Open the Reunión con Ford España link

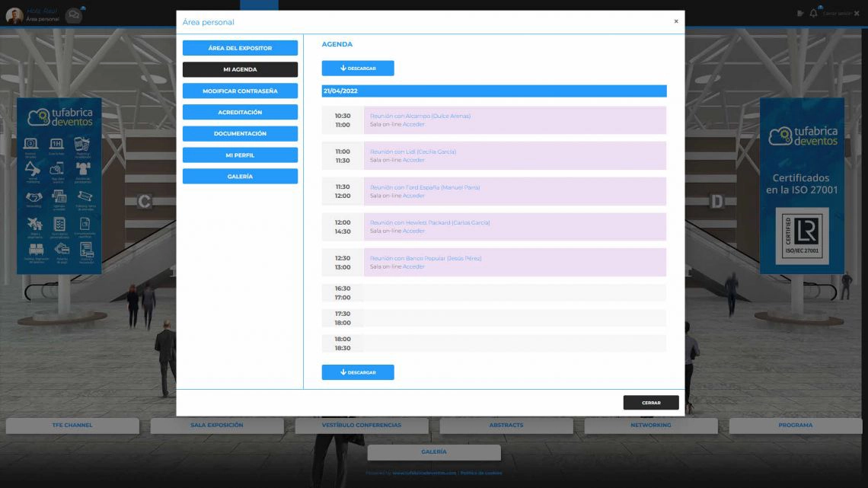point(425,187)
